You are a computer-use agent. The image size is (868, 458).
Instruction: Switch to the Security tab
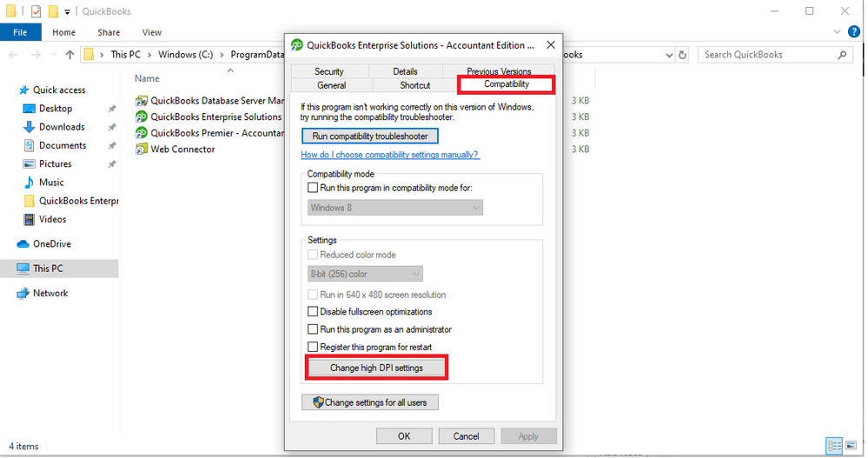tap(329, 71)
